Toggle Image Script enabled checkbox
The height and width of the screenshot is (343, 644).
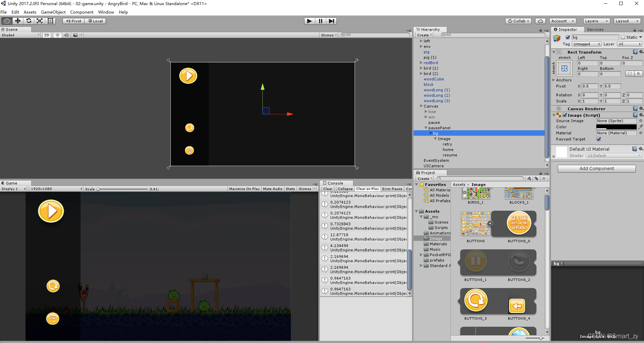click(x=565, y=115)
